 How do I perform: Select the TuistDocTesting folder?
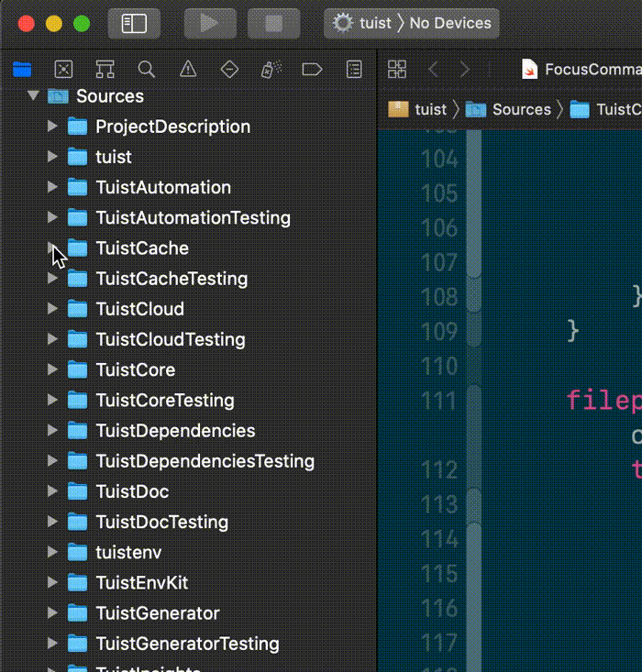(189, 522)
